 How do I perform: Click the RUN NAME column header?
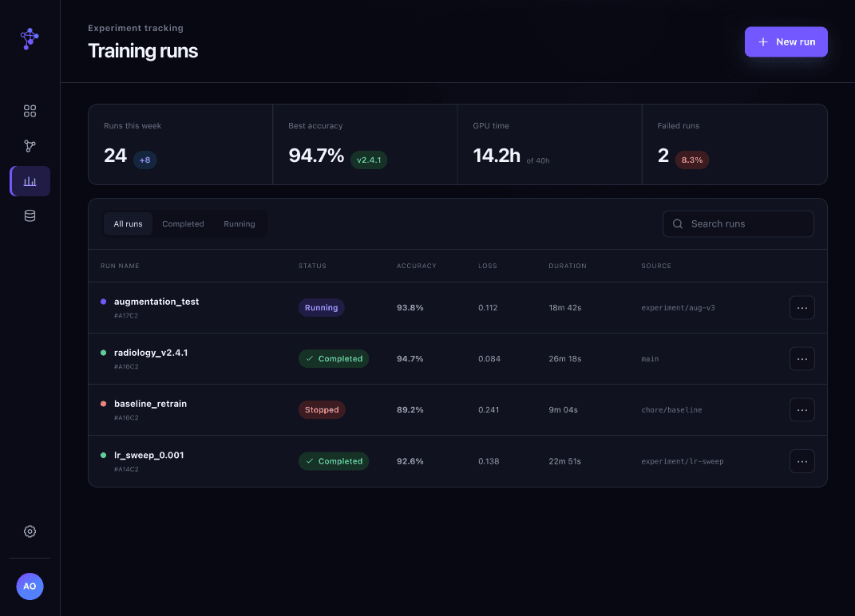[x=120, y=266]
